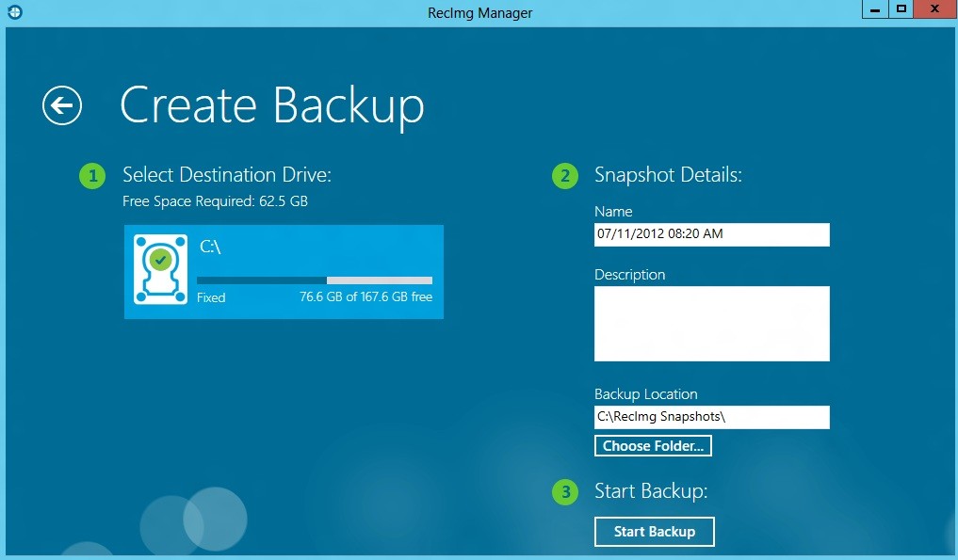958x560 pixels.
Task: Click the C:\ drive usage bar
Action: click(x=315, y=280)
